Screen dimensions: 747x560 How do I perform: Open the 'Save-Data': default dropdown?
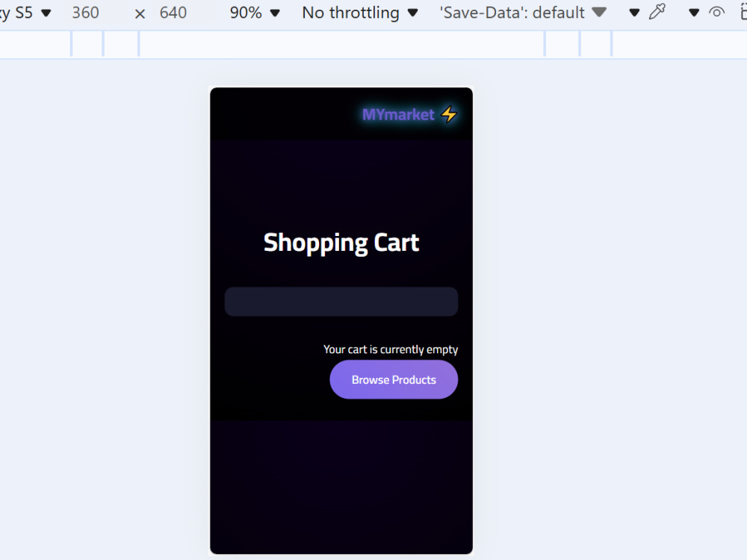click(x=523, y=13)
